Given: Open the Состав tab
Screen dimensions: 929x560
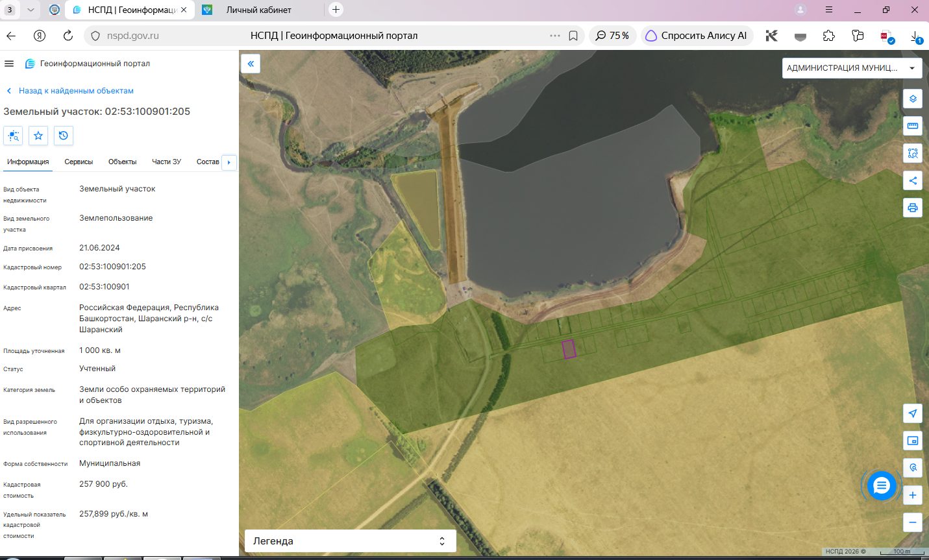Looking at the screenshot, I should [x=208, y=162].
